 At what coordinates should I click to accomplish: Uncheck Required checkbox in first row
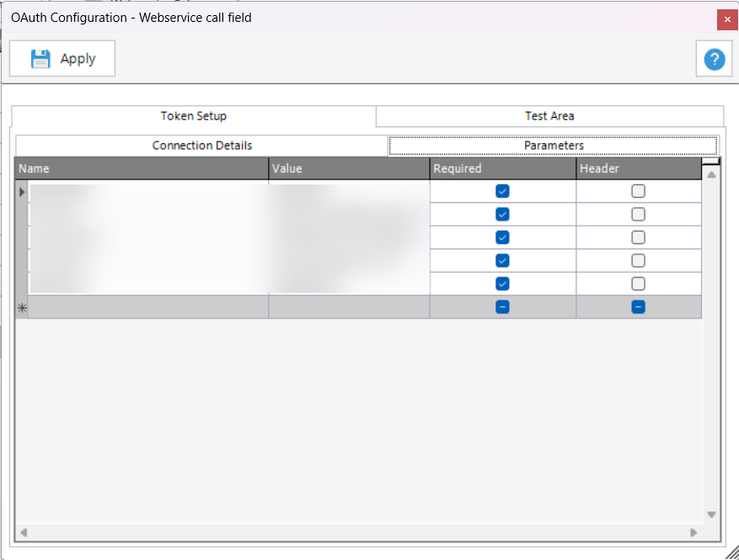click(x=503, y=191)
